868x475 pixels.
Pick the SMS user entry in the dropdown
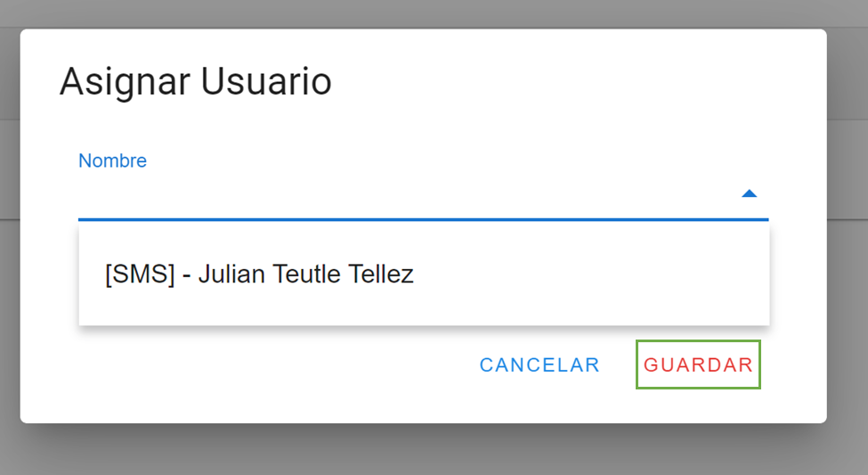pyautogui.click(x=259, y=274)
